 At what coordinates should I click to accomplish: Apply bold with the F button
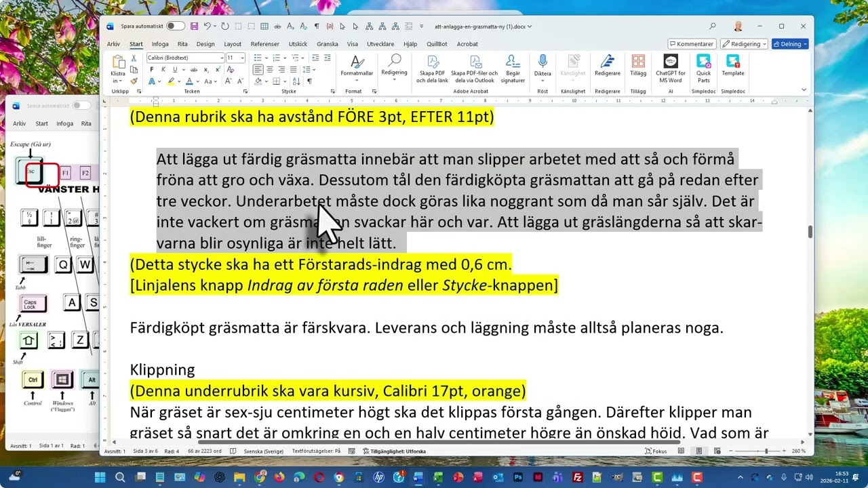[x=151, y=69]
